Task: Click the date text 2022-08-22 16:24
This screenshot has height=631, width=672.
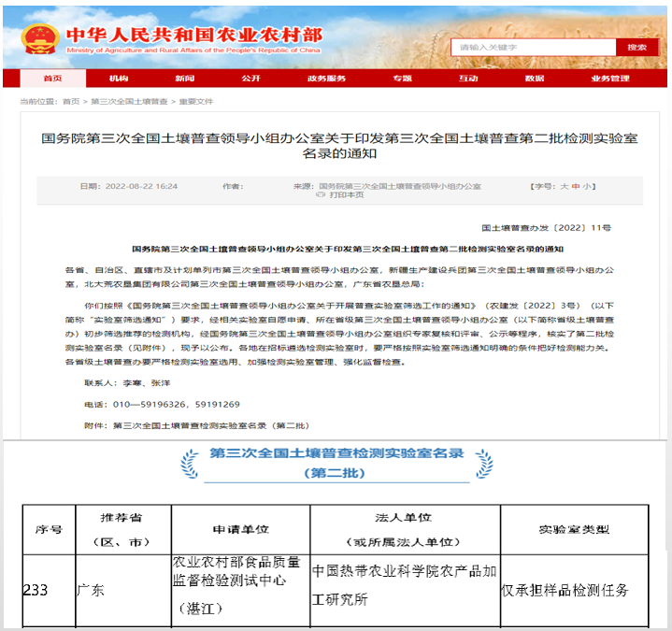Action: point(141,186)
